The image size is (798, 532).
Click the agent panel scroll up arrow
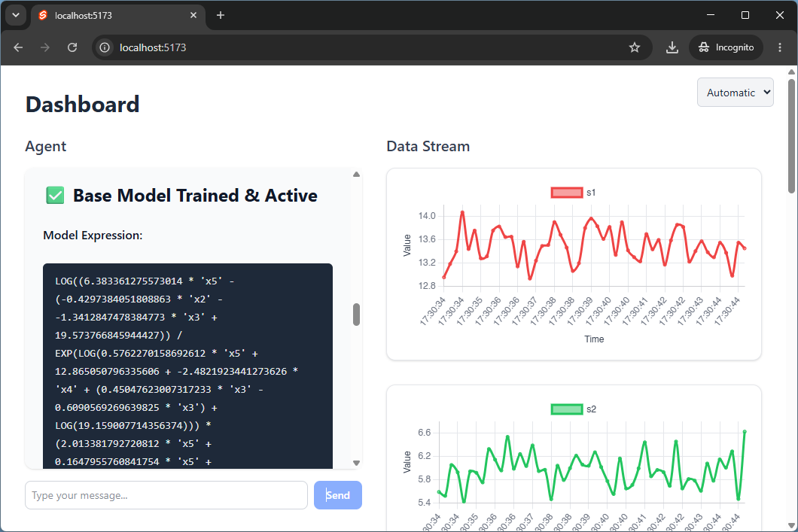[356, 175]
